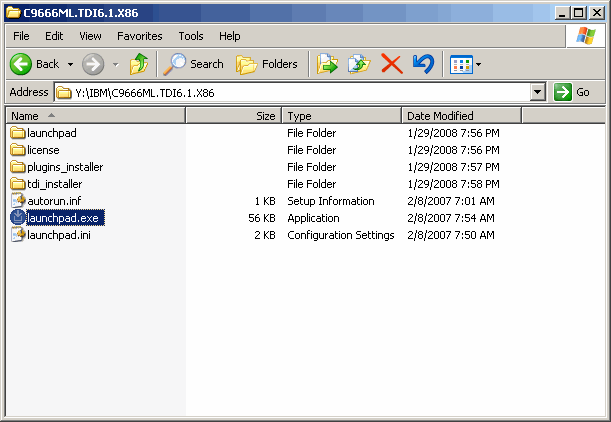Open the Favorites menu
The height and width of the screenshot is (422, 611).
pos(139,36)
